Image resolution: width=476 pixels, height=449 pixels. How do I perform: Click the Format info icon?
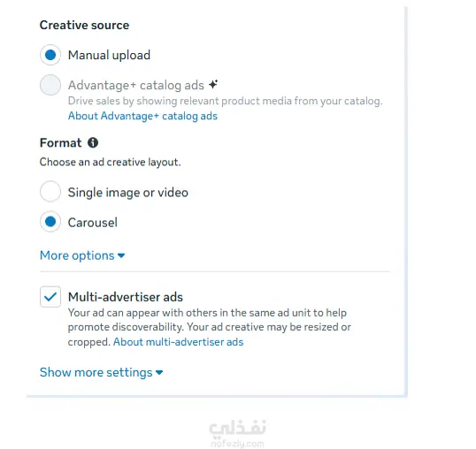(x=93, y=142)
